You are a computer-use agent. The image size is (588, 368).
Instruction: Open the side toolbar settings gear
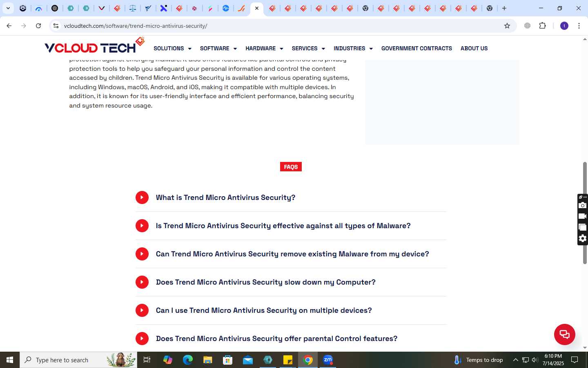coord(583,238)
